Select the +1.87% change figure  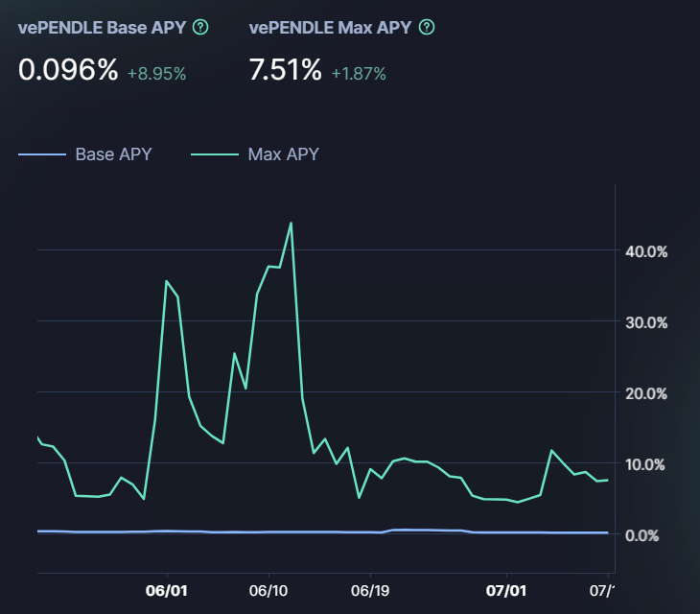tap(359, 74)
